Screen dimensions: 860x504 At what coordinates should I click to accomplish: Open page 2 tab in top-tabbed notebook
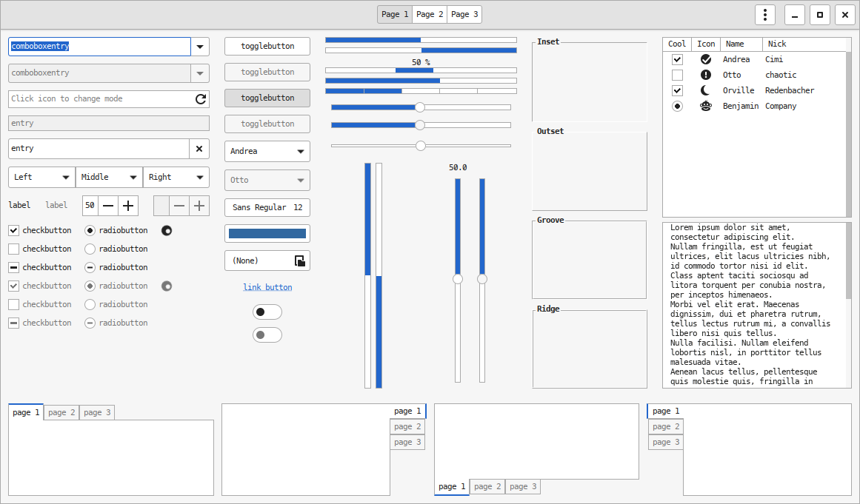pyautogui.click(x=61, y=412)
